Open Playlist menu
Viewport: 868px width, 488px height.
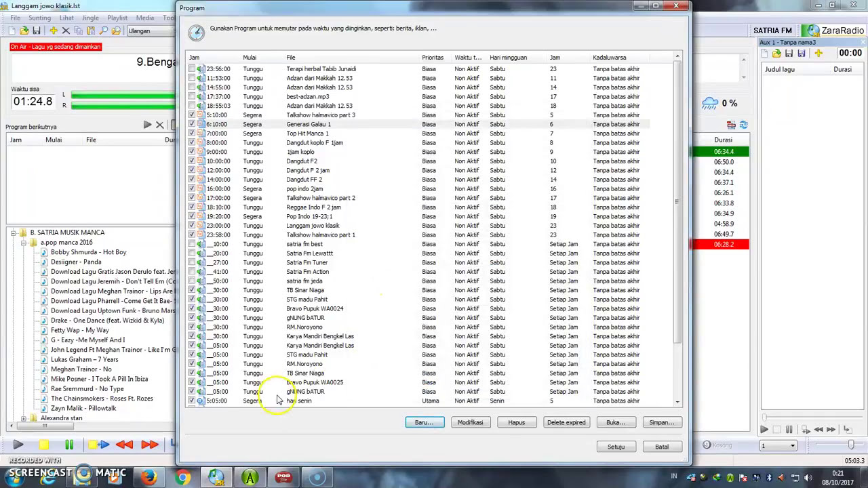[x=117, y=18]
